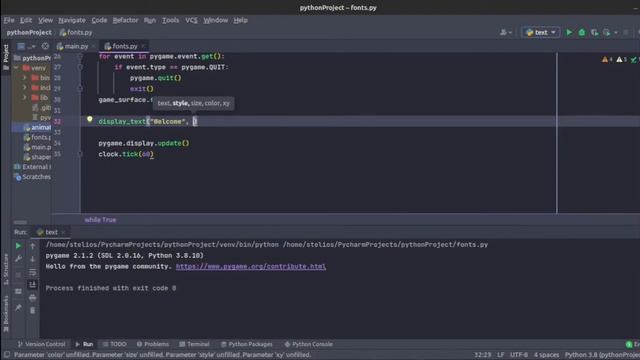Open the Run menu in the menu bar
This screenshot has height=360, width=640.
pos(149,20)
